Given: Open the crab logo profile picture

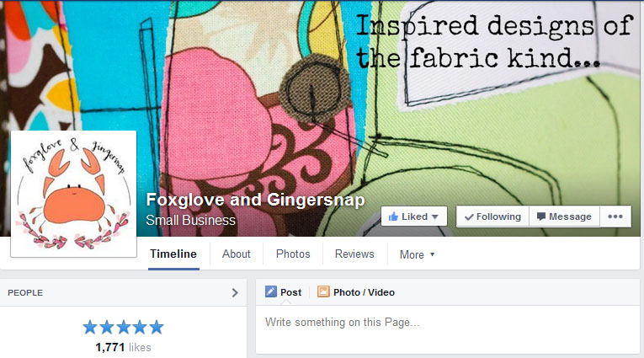Looking at the screenshot, I should 73,194.
